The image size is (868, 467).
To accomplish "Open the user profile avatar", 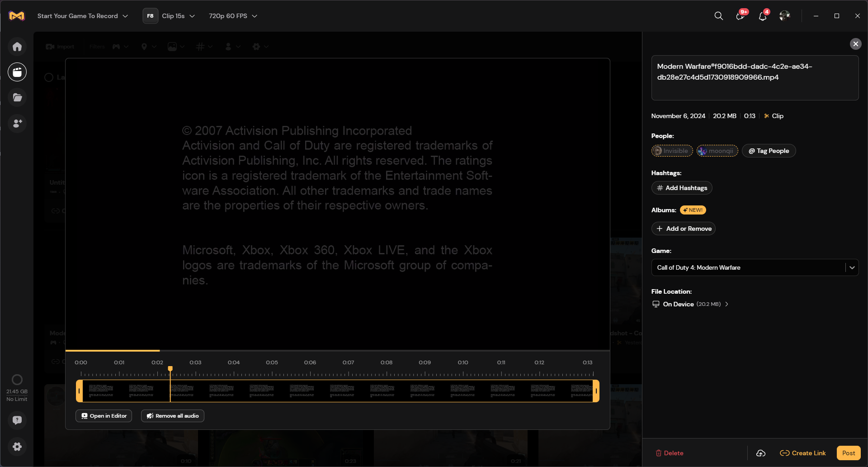I will coord(785,16).
